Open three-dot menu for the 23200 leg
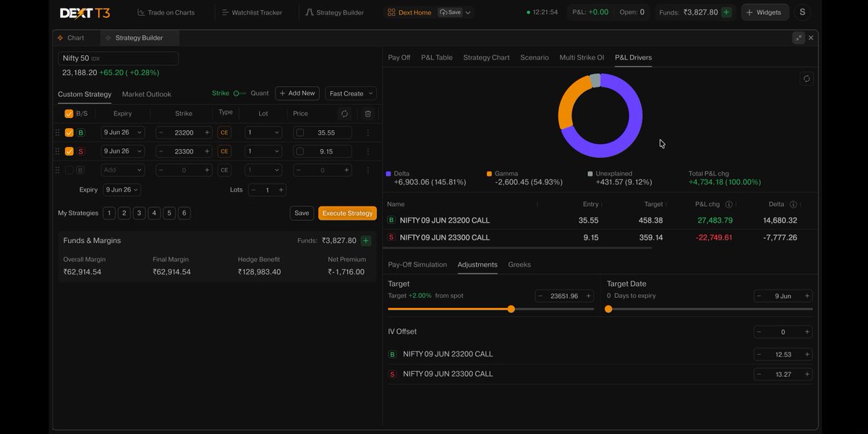The height and width of the screenshot is (434, 868). (x=367, y=132)
